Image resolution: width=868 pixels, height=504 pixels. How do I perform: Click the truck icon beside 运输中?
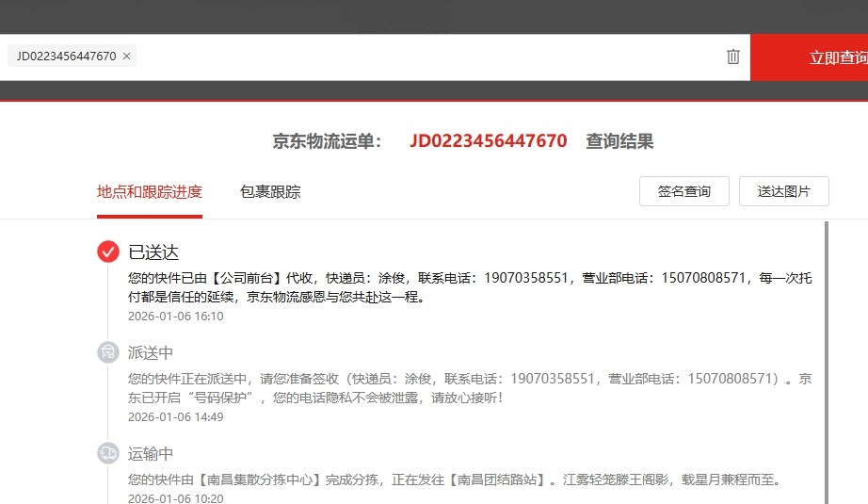108,453
